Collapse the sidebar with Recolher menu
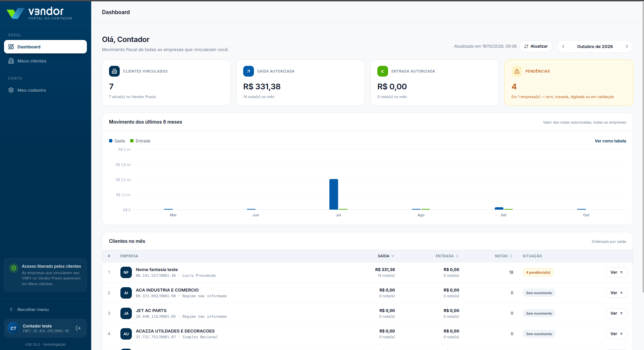The height and width of the screenshot is (350, 644). [45, 309]
